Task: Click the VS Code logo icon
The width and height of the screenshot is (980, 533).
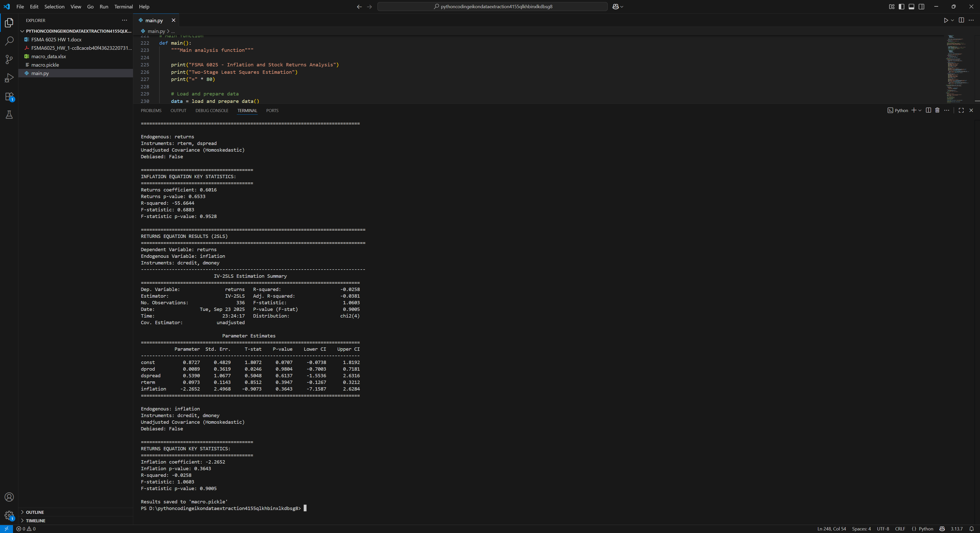Action: [x=6, y=6]
